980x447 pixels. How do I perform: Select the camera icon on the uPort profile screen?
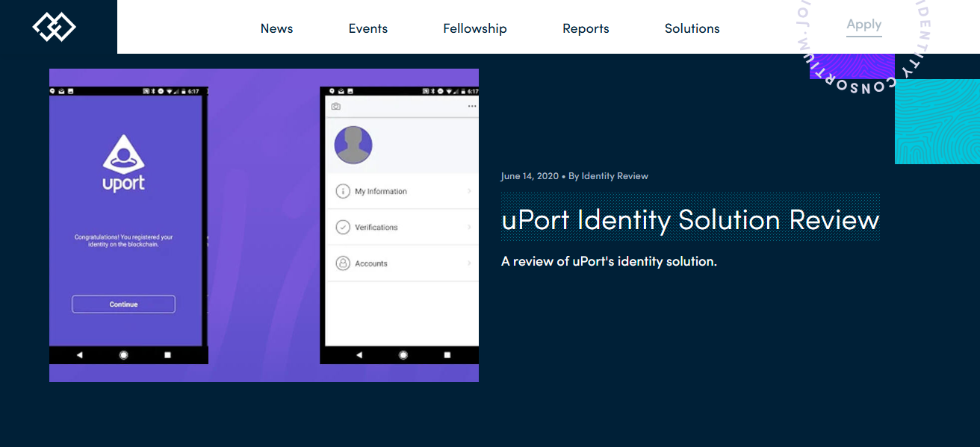[336, 106]
